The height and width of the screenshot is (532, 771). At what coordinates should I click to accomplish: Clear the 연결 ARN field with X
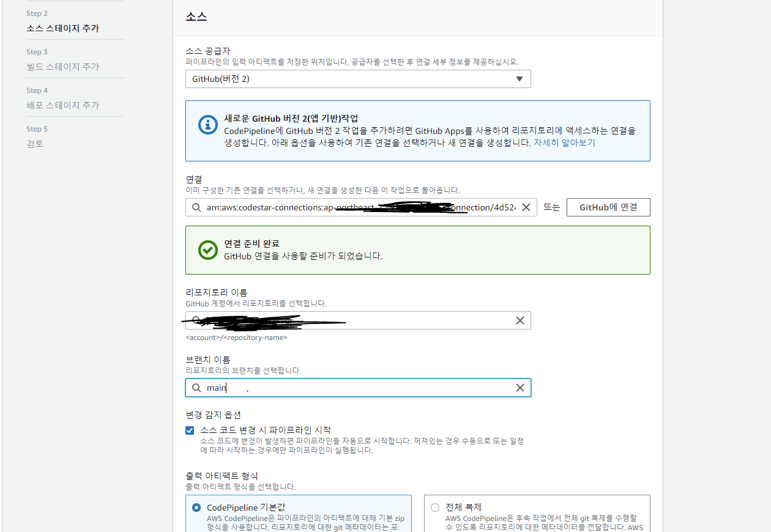(x=526, y=207)
